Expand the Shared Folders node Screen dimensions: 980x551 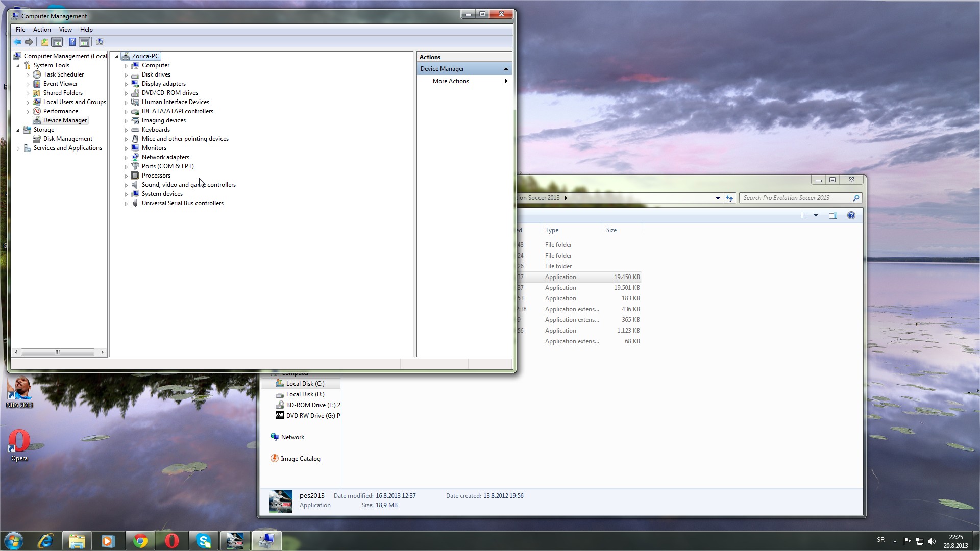(28, 93)
